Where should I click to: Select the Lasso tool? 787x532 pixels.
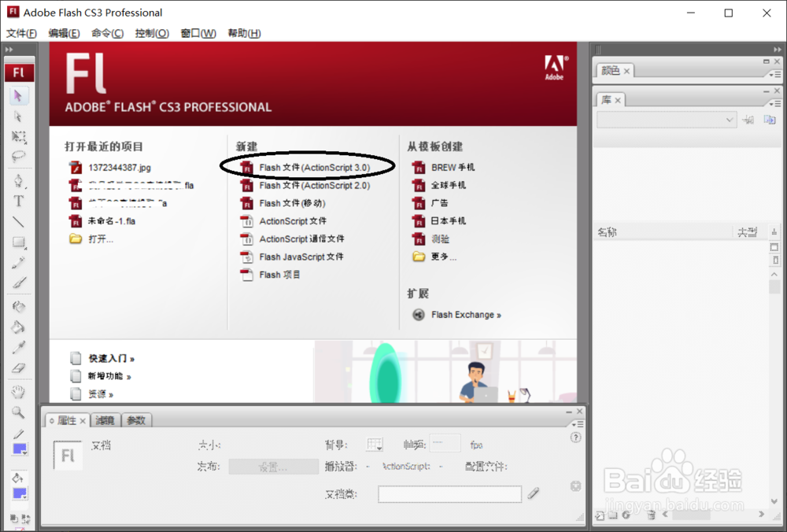click(19, 157)
